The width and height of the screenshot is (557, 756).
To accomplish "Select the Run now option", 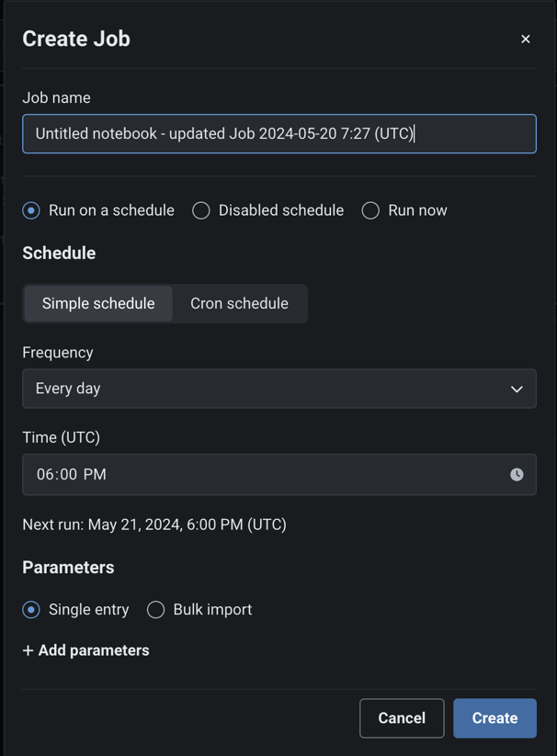I will click(x=370, y=210).
